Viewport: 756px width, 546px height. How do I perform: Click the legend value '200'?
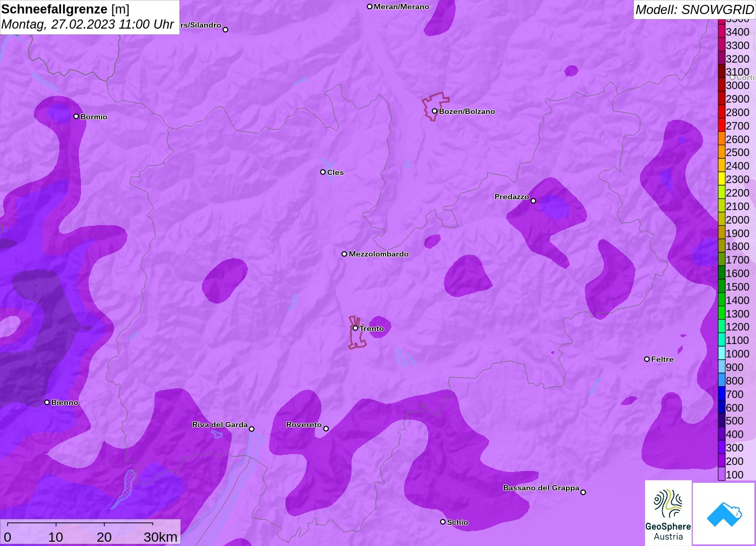[735, 461]
